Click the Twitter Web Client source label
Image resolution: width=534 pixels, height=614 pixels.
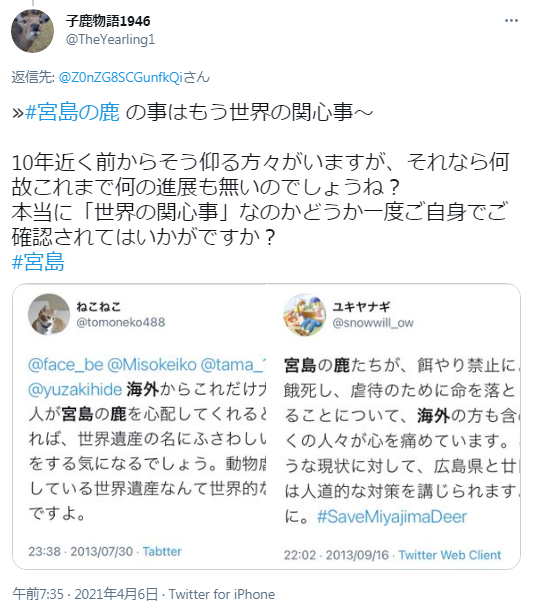click(450, 555)
